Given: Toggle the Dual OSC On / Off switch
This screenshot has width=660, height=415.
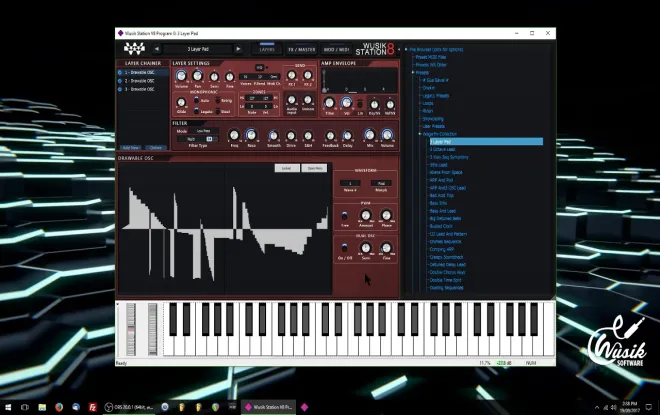Looking at the screenshot, I should (x=344, y=248).
